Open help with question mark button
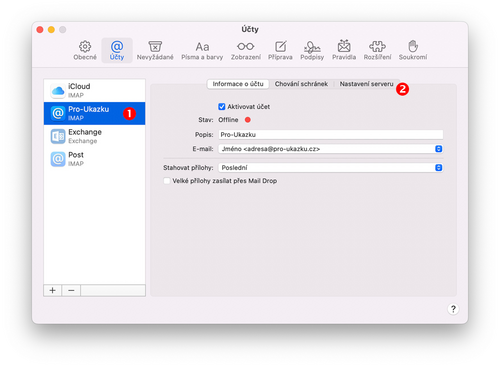 pos(453,309)
